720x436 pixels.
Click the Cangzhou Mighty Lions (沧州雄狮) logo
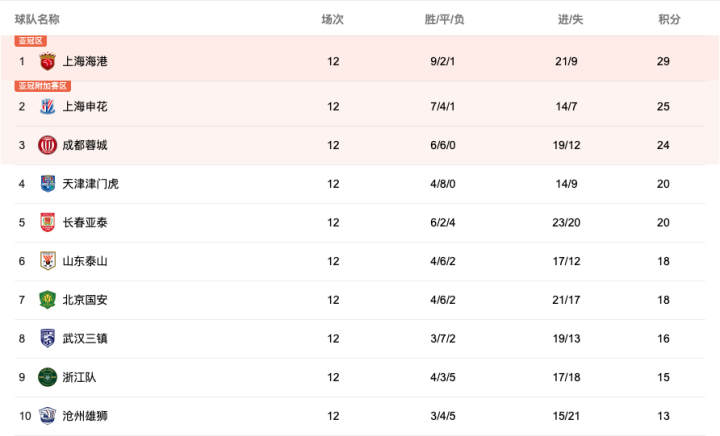click(x=47, y=416)
